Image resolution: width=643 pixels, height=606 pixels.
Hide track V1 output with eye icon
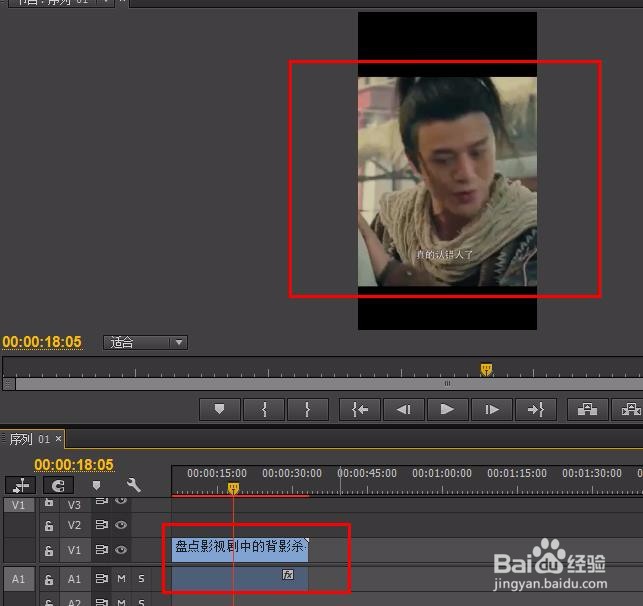pyautogui.click(x=121, y=550)
